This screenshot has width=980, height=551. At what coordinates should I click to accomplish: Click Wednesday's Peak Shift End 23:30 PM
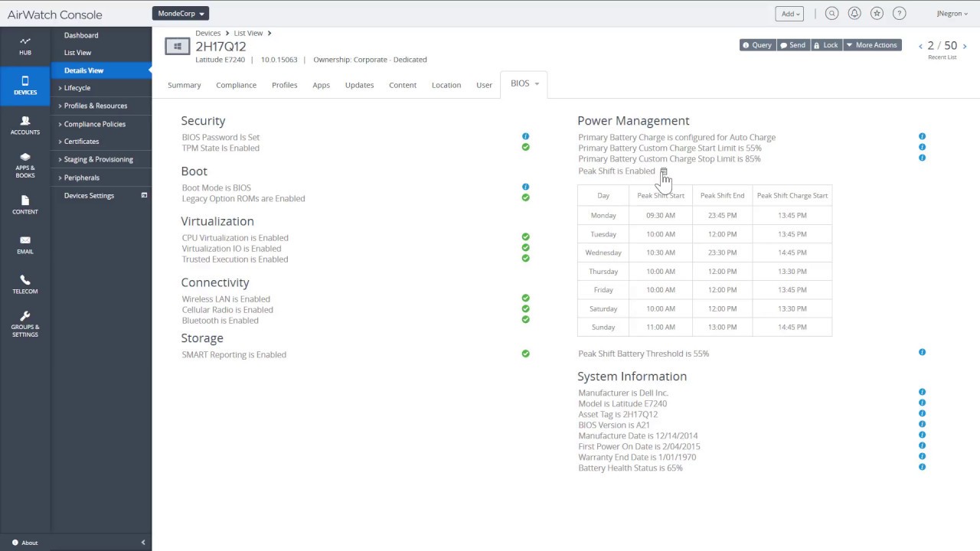[x=722, y=253]
